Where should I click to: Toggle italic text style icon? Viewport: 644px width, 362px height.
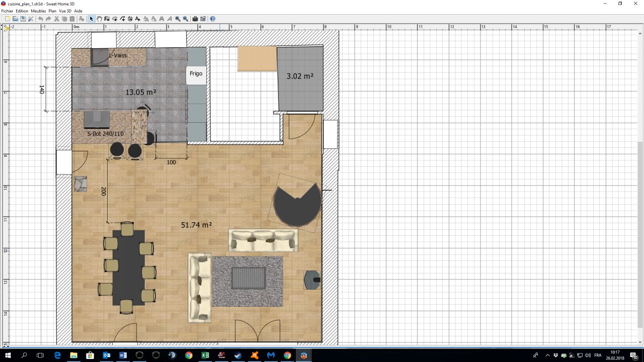coord(169,19)
